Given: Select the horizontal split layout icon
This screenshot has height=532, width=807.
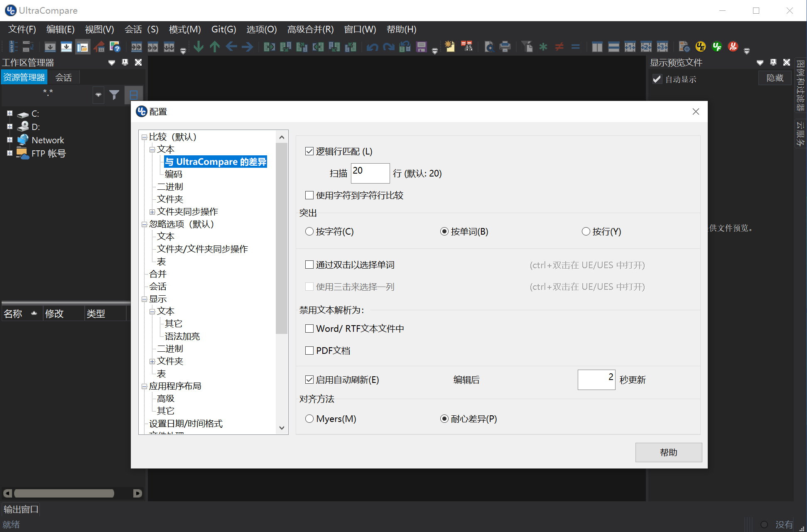Looking at the screenshot, I should coord(613,47).
